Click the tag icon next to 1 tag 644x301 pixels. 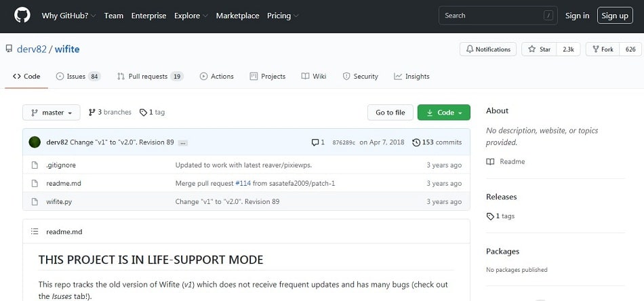[143, 113]
